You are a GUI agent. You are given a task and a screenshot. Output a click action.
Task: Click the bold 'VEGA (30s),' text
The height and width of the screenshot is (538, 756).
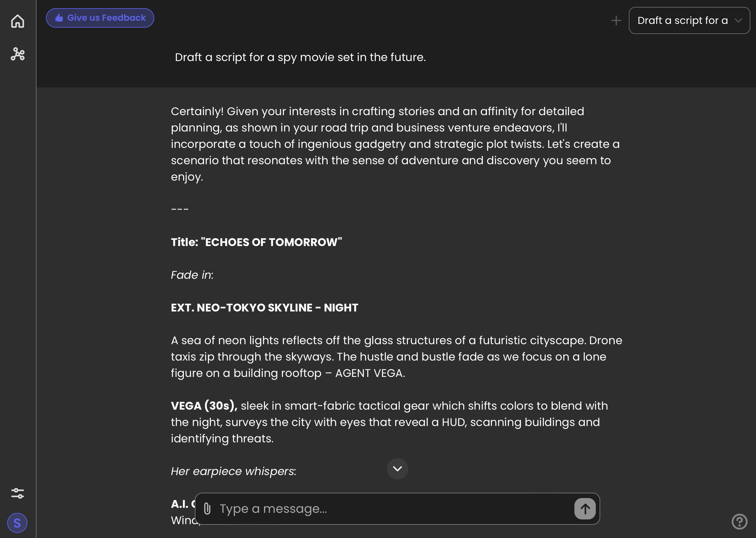point(204,406)
